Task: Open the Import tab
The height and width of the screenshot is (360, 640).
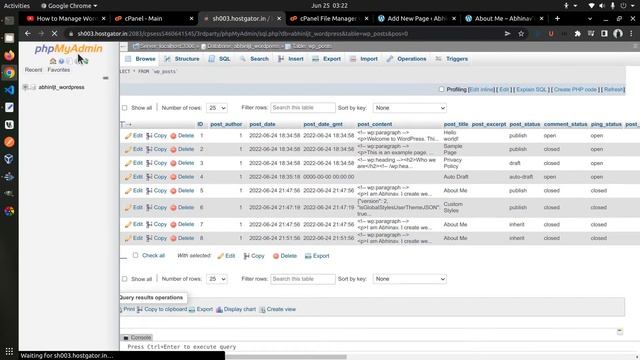Action: click(364, 59)
